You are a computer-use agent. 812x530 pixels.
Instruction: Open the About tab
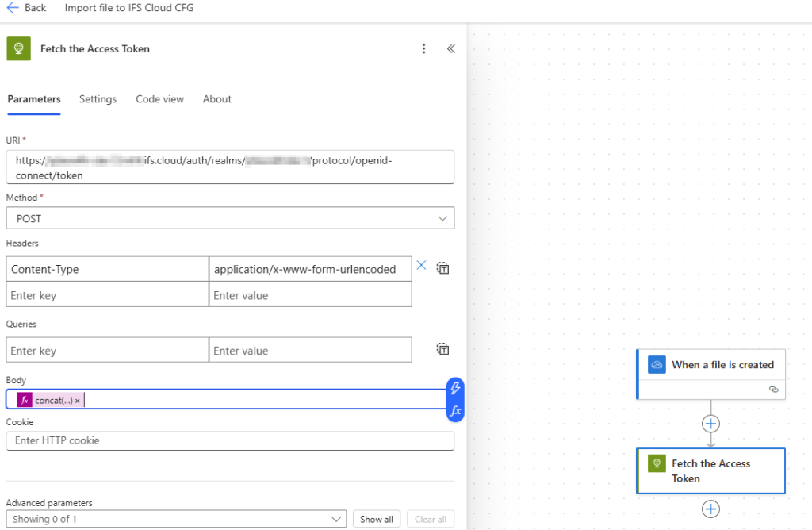point(216,99)
